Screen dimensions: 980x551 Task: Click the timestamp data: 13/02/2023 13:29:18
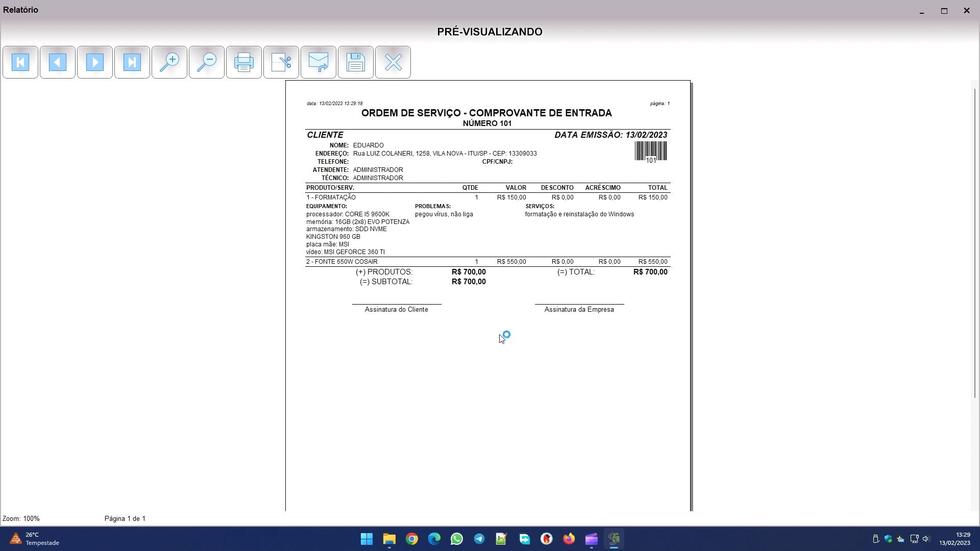click(334, 104)
